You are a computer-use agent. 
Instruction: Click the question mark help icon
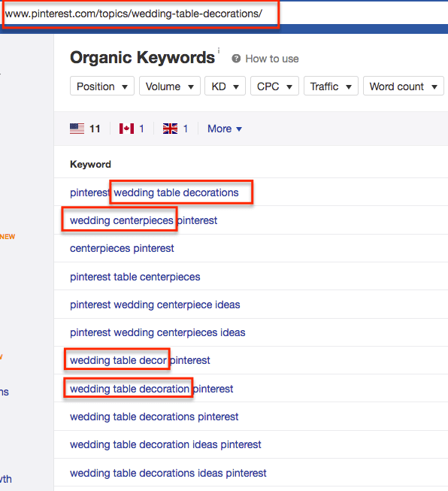click(x=236, y=59)
